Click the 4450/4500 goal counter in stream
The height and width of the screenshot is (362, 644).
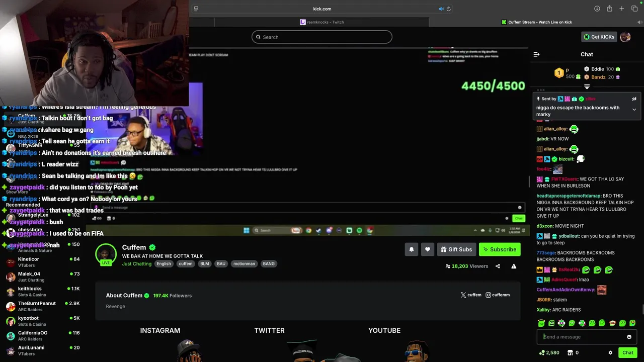point(493,86)
